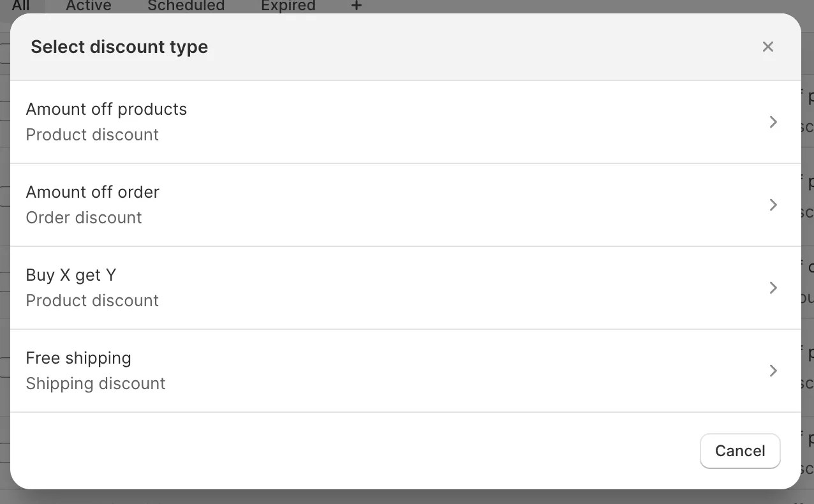
Task: Click chevron arrow for Amount off products
Action: point(773,122)
